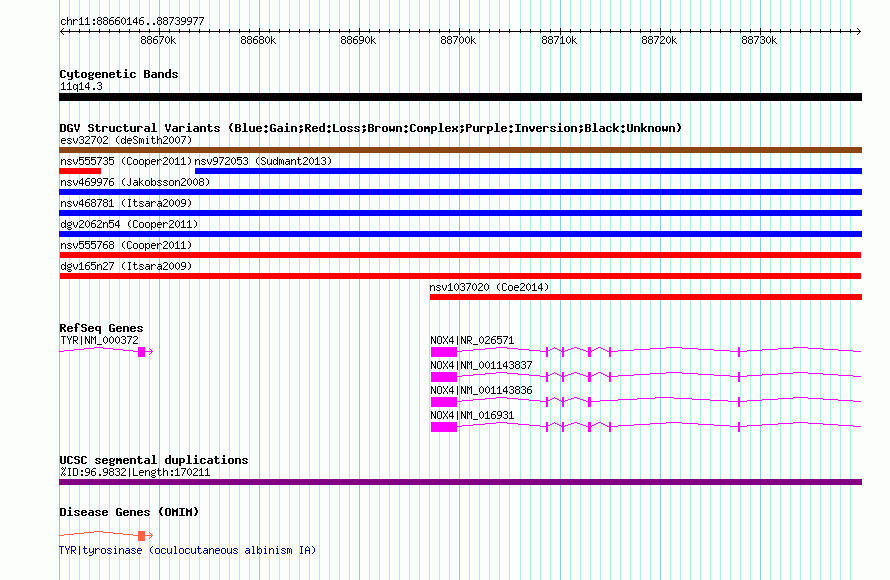Click the red nsv1037020 loss bar
Screen dimensions: 890x580
click(646, 297)
